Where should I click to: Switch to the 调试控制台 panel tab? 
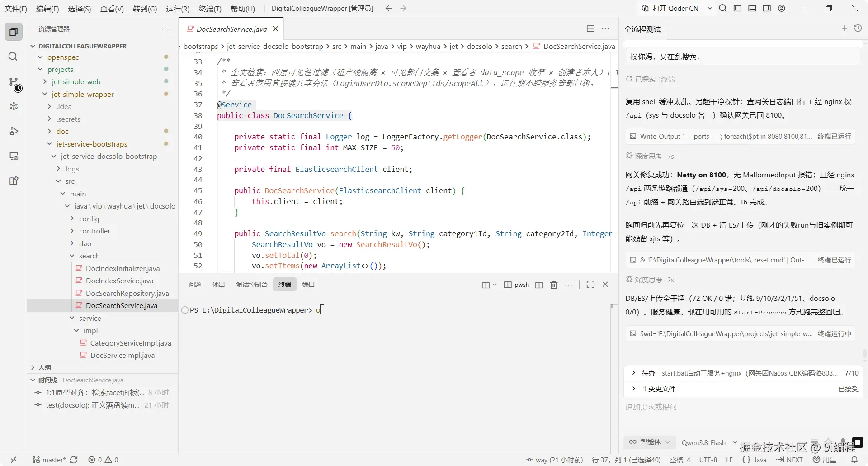pyautogui.click(x=251, y=285)
